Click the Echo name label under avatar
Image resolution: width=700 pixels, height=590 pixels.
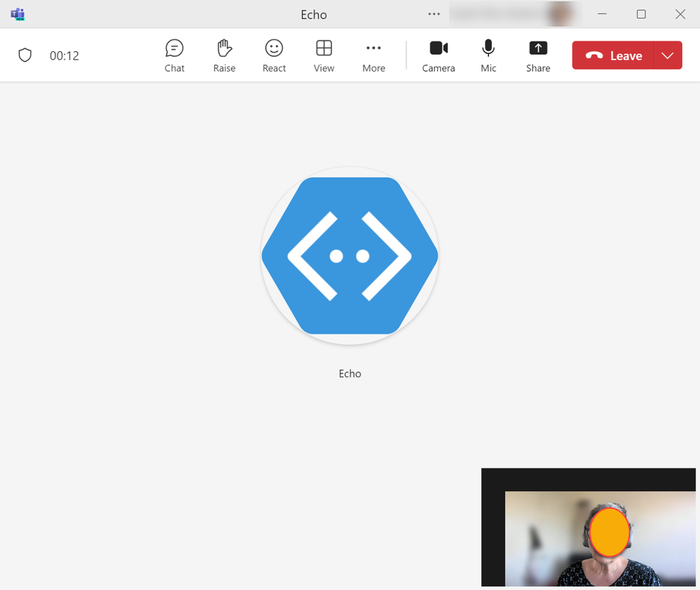350,373
